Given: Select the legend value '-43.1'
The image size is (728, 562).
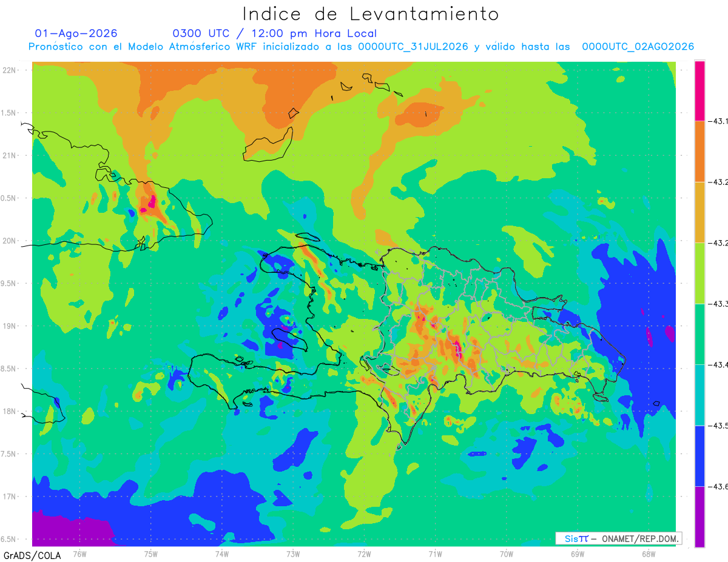Looking at the screenshot, I should click(x=719, y=121).
